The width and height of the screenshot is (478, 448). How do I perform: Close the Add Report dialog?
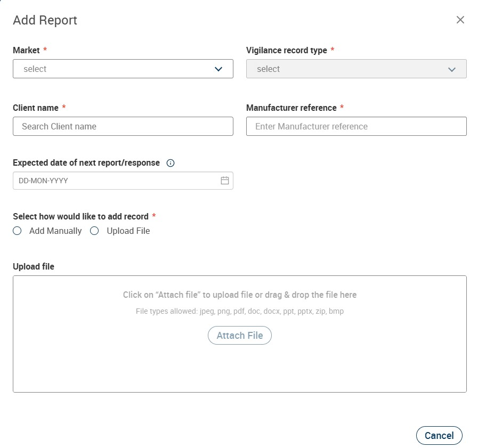[460, 20]
